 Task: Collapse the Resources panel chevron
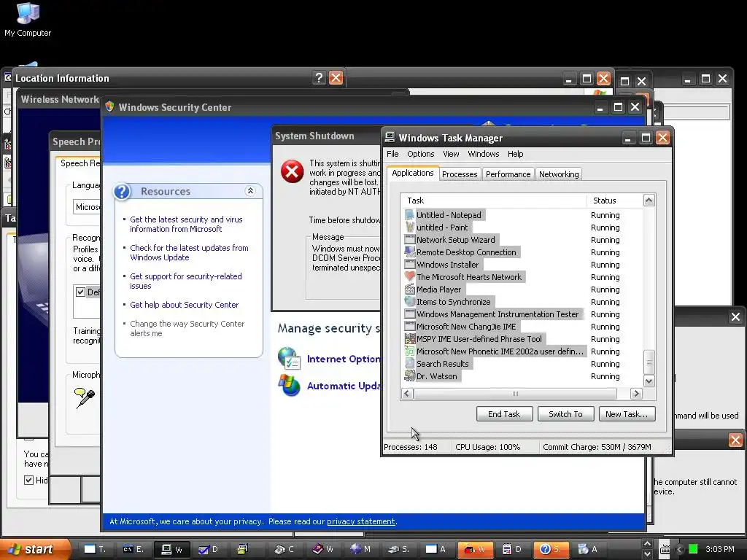pyautogui.click(x=250, y=191)
